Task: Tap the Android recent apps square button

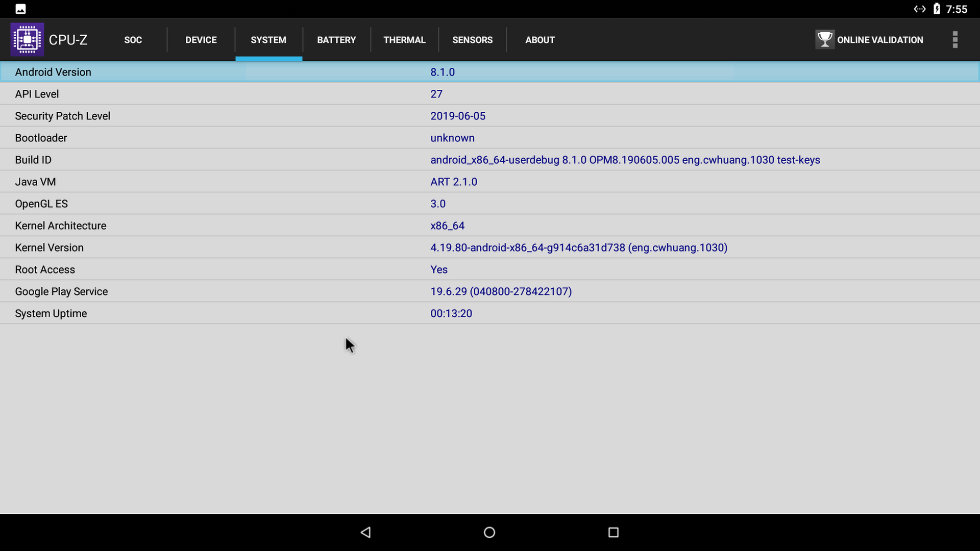Action: click(x=614, y=532)
